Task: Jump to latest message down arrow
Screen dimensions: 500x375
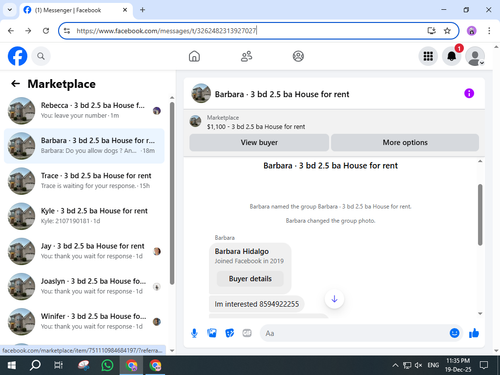Action: click(x=334, y=299)
